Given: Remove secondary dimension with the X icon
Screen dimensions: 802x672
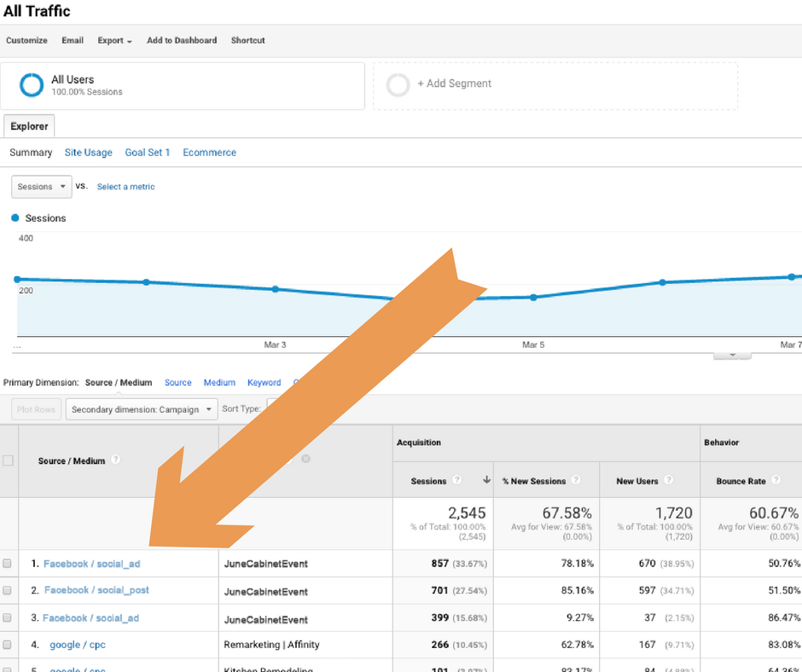Looking at the screenshot, I should point(305,459).
